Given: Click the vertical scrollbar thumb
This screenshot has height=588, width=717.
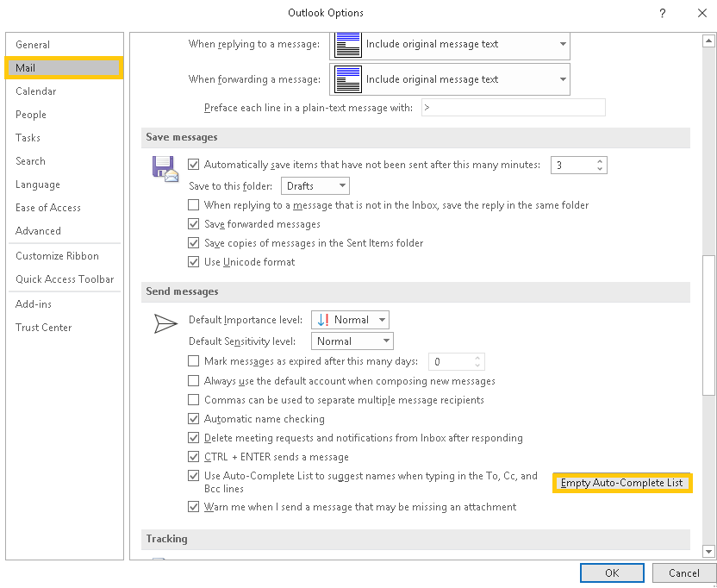Looking at the screenshot, I should [x=708, y=324].
